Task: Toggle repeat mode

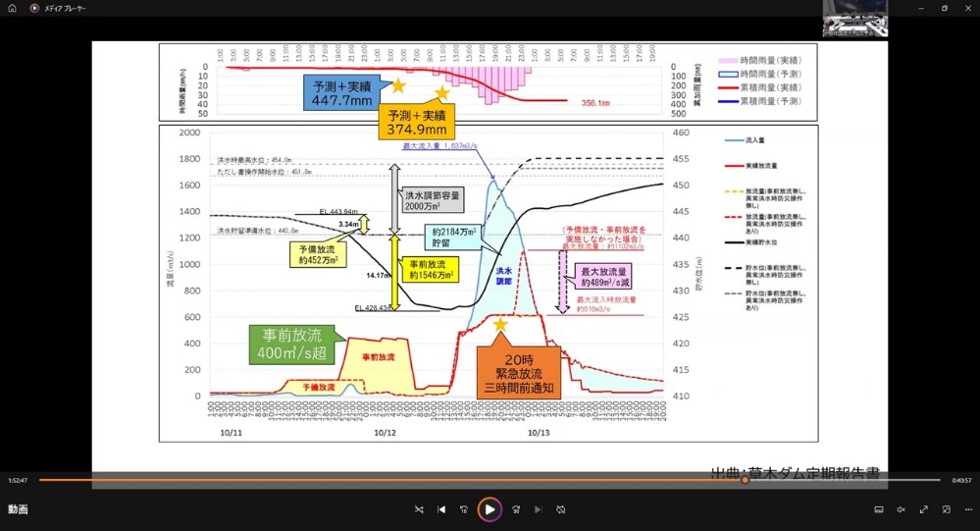Action: point(561,509)
